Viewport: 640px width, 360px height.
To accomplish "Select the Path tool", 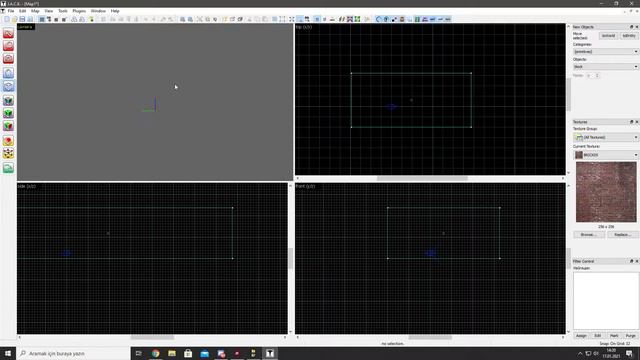I will [9, 168].
